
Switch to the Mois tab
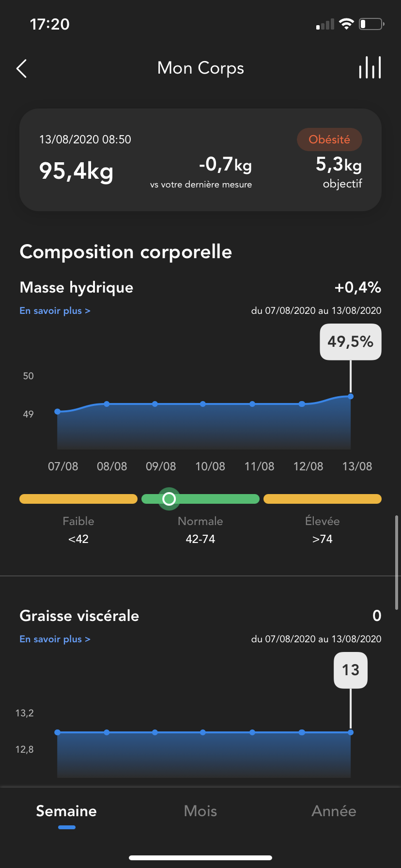[200, 811]
